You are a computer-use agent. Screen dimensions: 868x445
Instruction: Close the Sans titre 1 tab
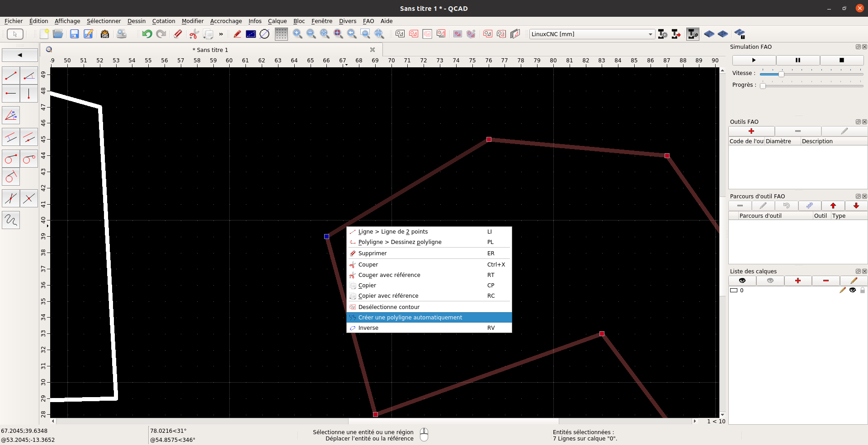(373, 50)
